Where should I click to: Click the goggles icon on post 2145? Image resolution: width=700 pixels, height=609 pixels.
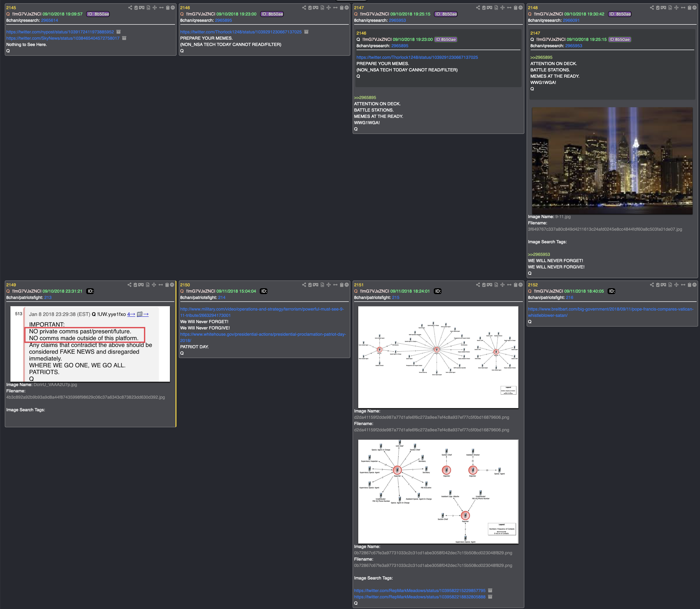pos(142,8)
